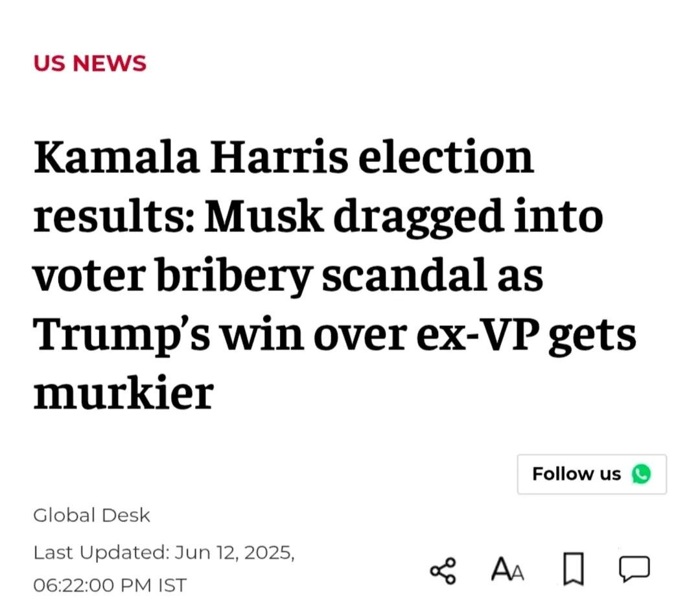Click Kamala Harris in the headline
The width and height of the screenshot is (700, 616).
191,157
